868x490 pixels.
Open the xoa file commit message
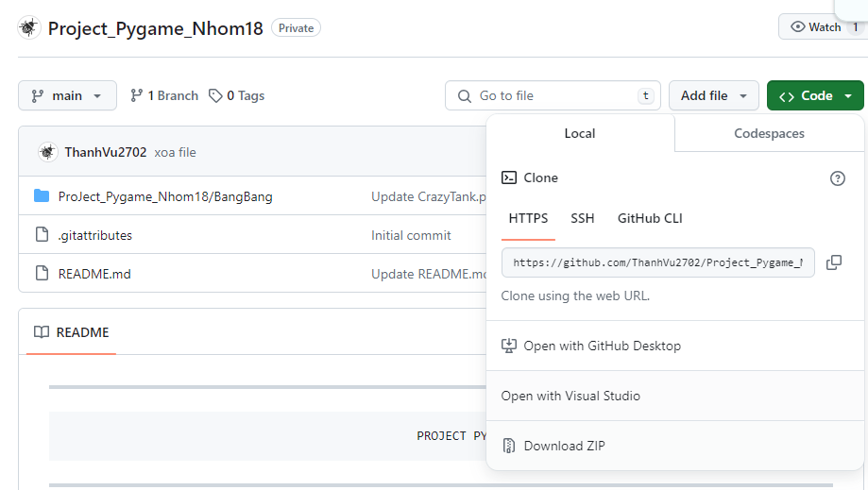point(175,153)
